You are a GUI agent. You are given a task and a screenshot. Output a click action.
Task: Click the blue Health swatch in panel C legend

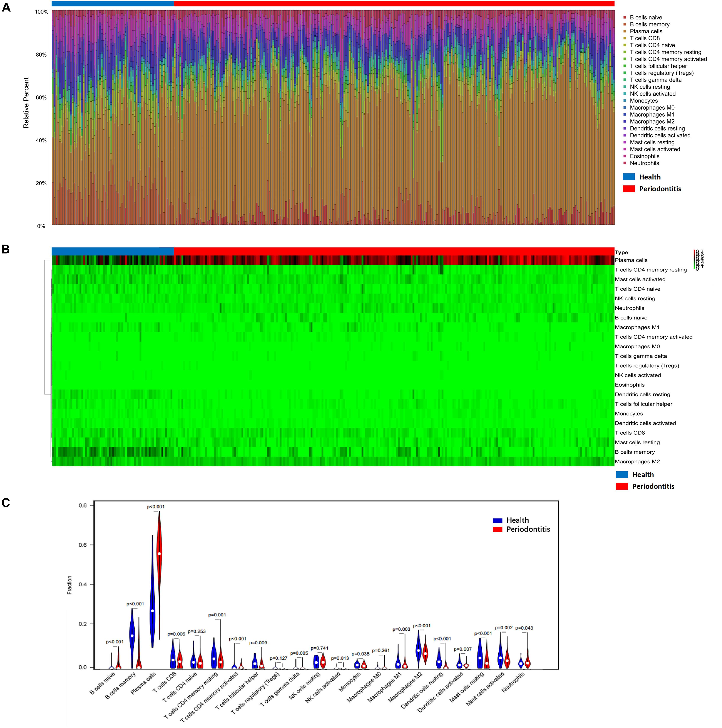pyautogui.click(x=498, y=520)
